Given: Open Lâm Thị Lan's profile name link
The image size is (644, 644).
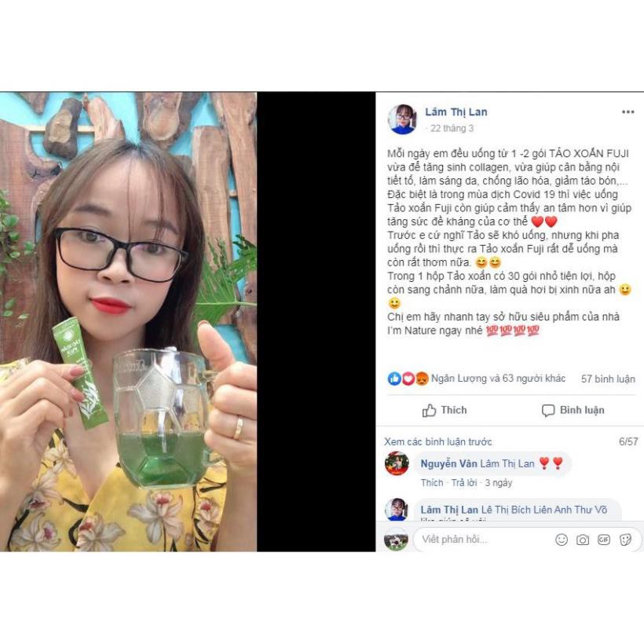Looking at the screenshot, I should pos(456,112).
